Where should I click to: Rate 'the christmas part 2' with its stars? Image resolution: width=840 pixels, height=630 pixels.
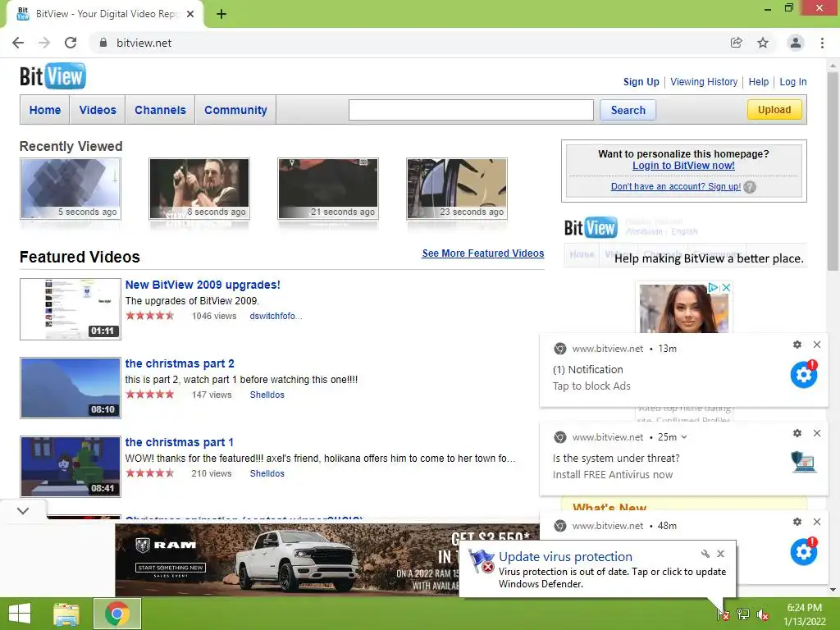tap(150, 395)
